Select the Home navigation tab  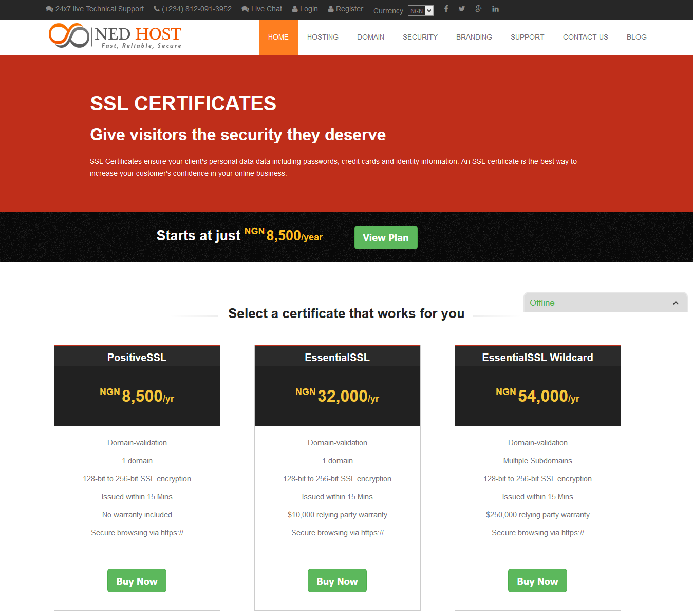tap(278, 37)
